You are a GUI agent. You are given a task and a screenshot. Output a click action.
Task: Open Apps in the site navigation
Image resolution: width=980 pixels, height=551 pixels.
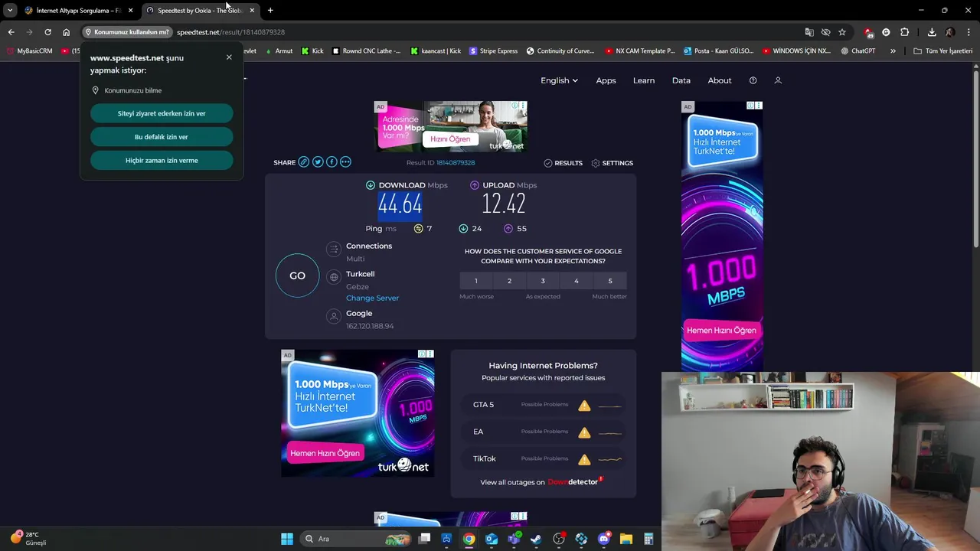pyautogui.click(x=606, y=80)
